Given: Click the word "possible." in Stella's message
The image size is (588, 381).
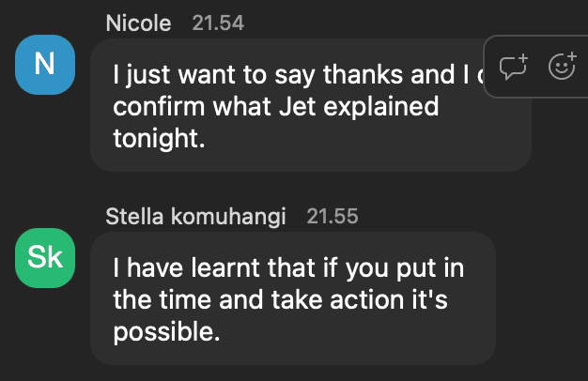Looking at the screenshot, I should click(166, 331).
